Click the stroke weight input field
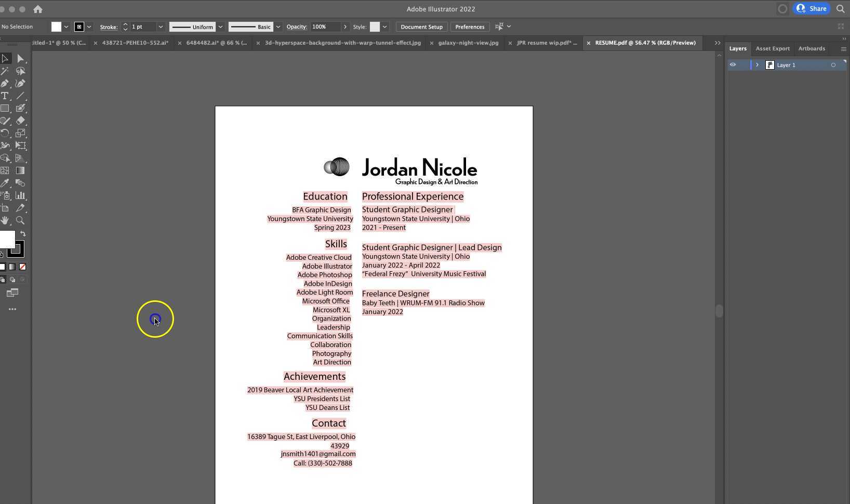Viewport: 850px width, 504px height. click(x=143, y=27)
